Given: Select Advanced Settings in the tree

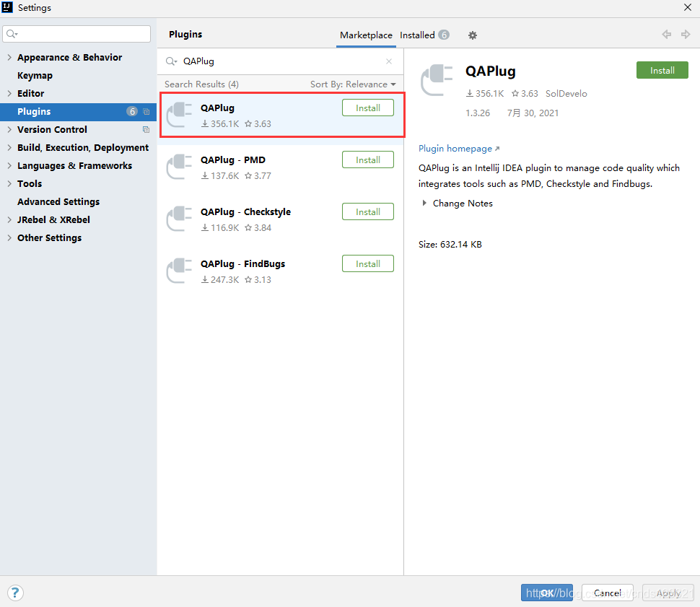Looking at the screenshot, I should point(58,202).
